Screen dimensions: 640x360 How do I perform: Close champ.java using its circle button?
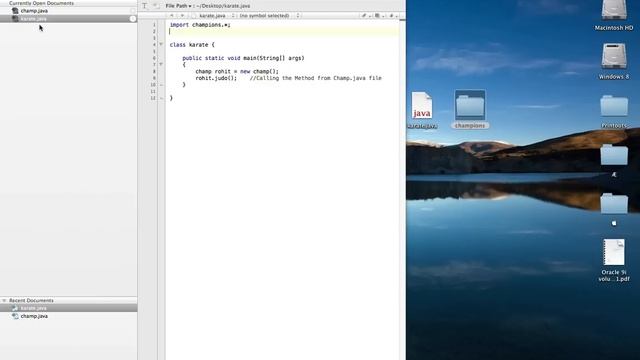coord(133,11)
